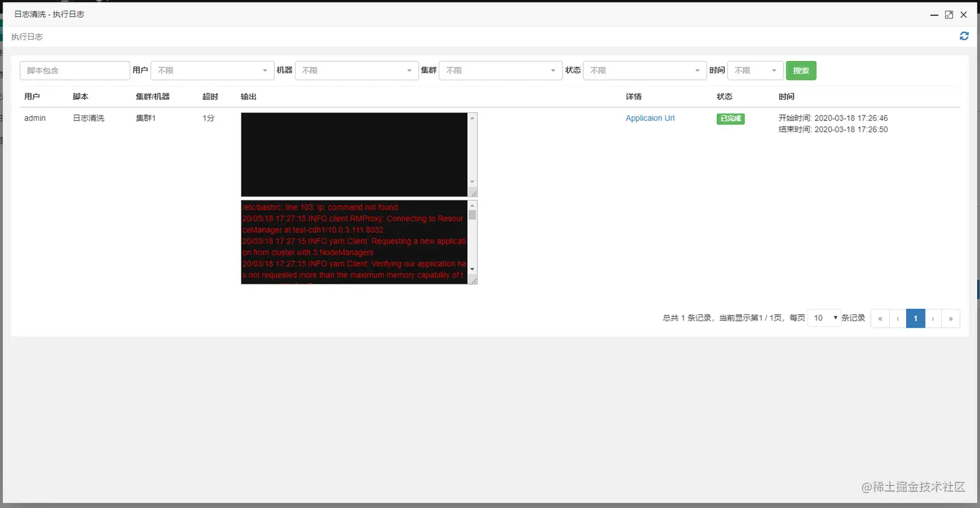Click up arrow of black output scrollbar
This screenshot has width=980, height=508.
click(x=472, y=118)
